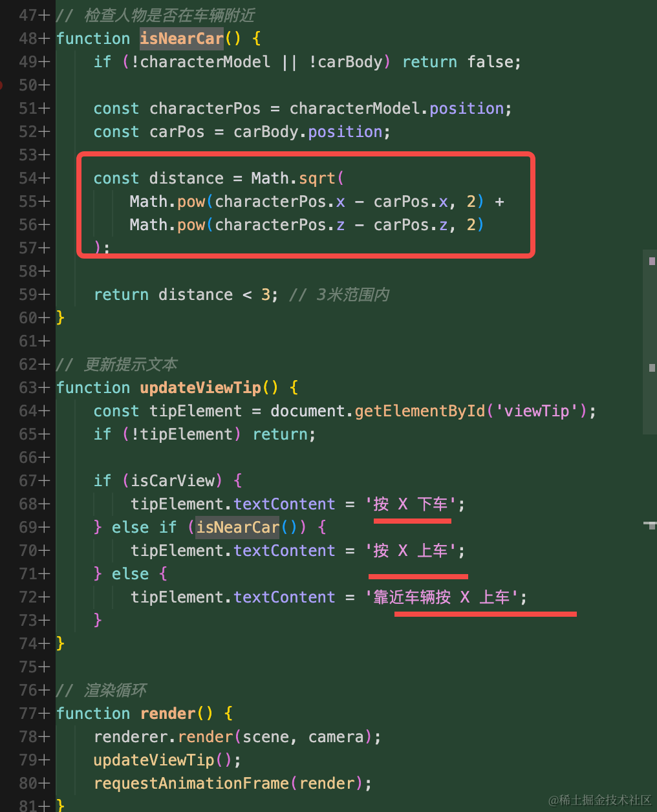Click the vertical scrollbar thumb of the editor

pos(650,341)
